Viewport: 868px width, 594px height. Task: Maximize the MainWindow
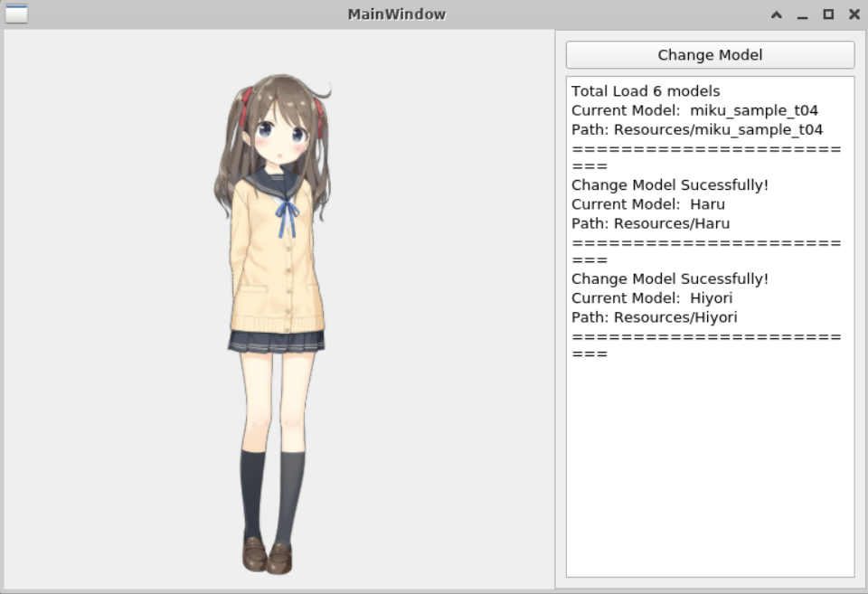click(x=828, y=14)
